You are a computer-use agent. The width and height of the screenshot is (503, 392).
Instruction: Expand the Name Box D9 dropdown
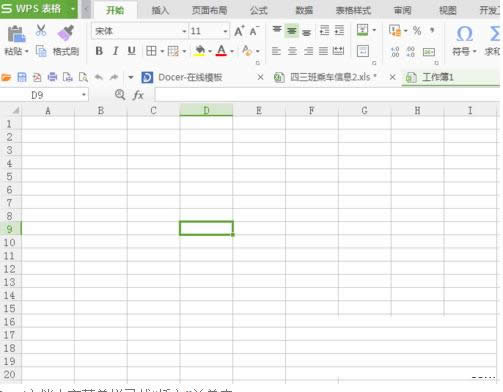click(84, 95)
